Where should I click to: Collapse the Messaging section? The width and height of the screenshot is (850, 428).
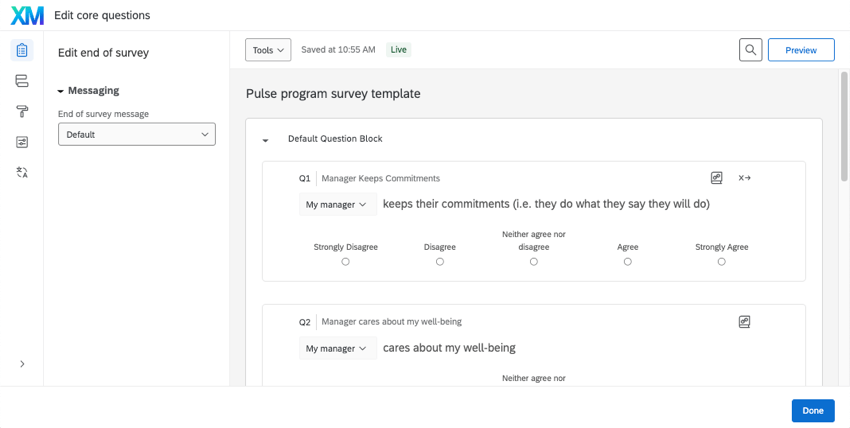[61, 91]
